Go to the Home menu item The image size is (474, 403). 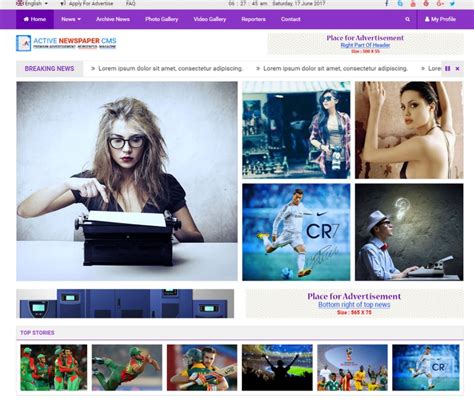35,19
